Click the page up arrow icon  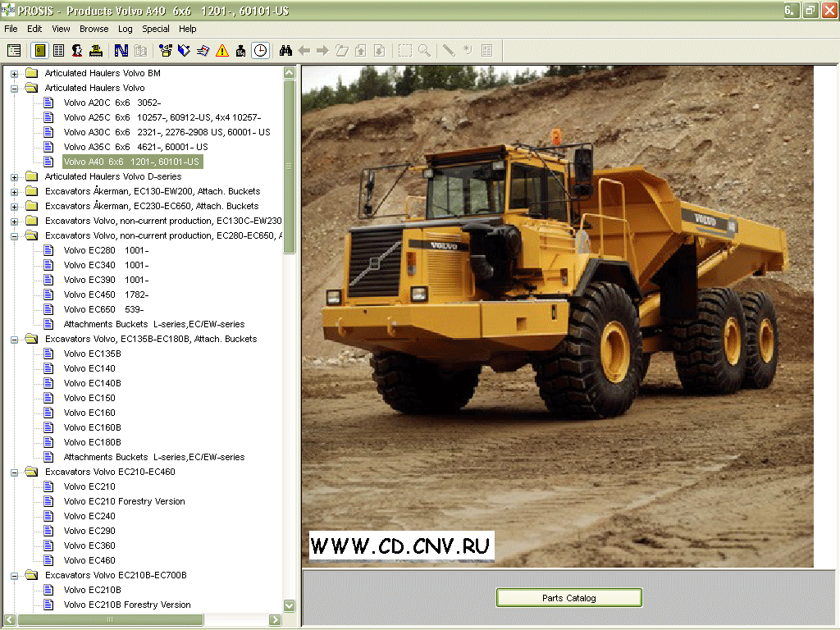(361, 50)
